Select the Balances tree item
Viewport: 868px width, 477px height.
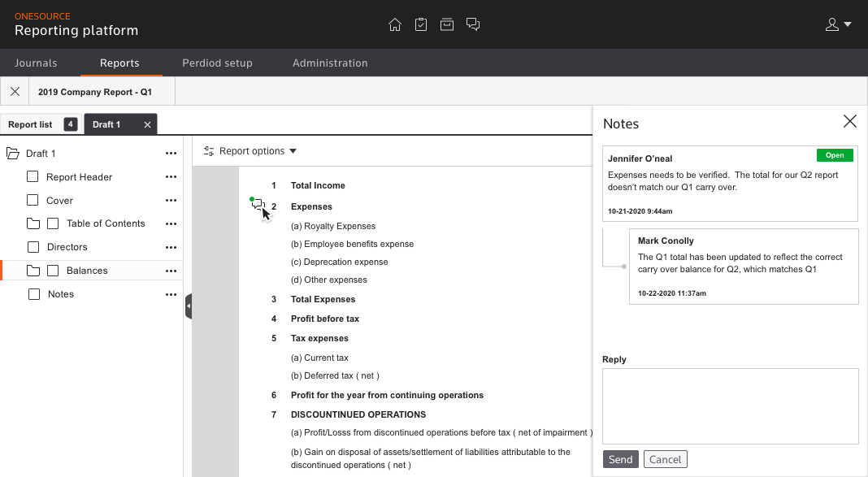click(x=87, y=271)
